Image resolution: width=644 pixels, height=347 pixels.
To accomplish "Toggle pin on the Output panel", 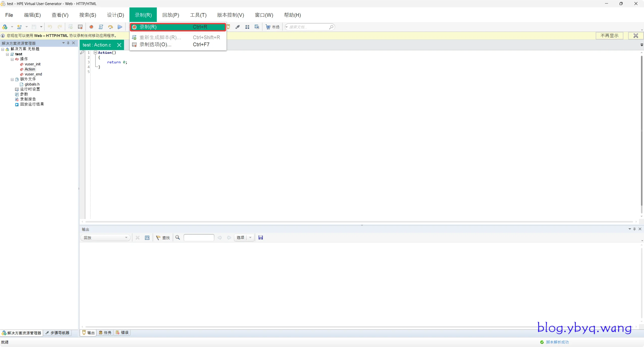I will tap(634, 229).
